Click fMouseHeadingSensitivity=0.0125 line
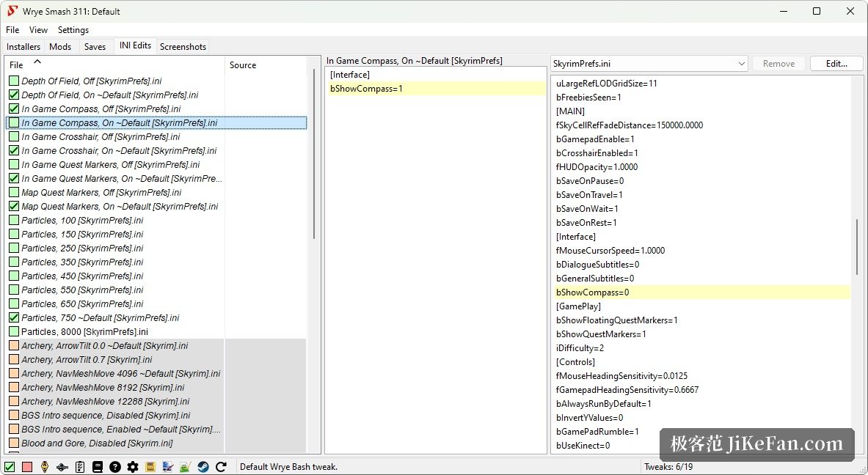 pyautogui.click(x=621, y=375)
